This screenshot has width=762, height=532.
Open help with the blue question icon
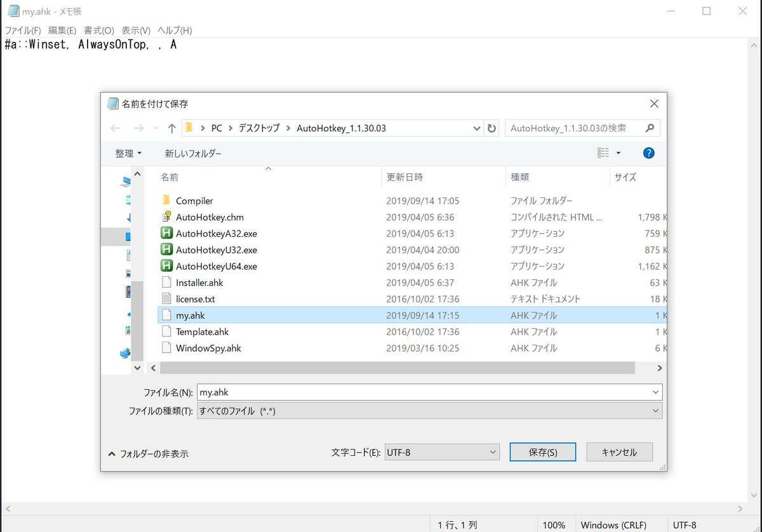click(x=648, y=153)
